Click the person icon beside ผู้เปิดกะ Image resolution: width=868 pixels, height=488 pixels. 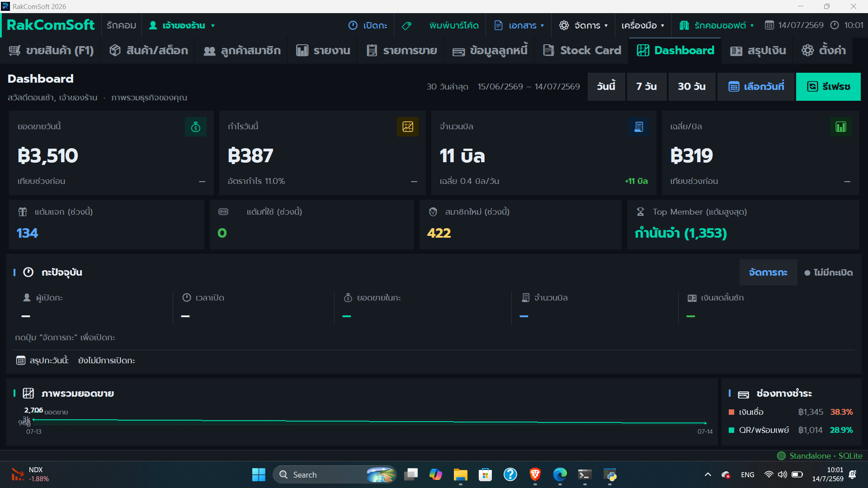click(27, 298)
